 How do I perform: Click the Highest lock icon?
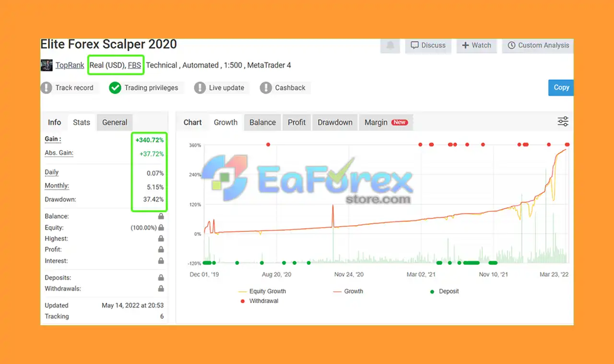(x=161, y=238)
